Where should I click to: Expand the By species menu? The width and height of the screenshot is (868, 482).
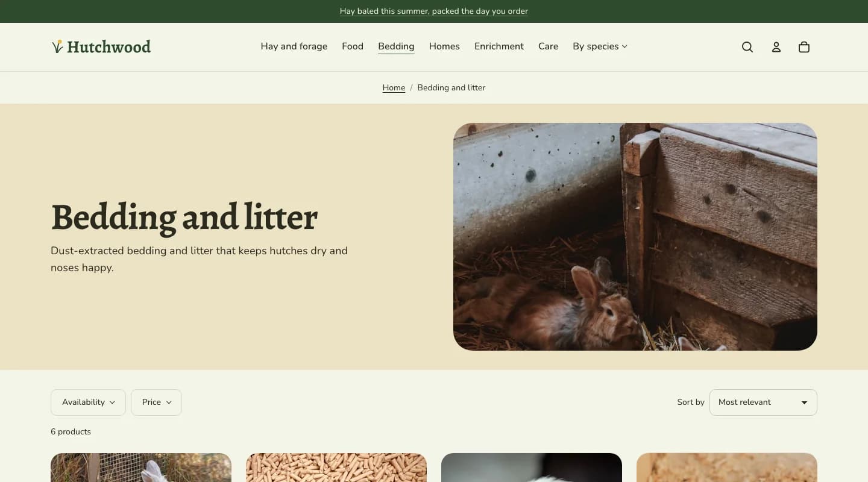[x=600, y=46]
